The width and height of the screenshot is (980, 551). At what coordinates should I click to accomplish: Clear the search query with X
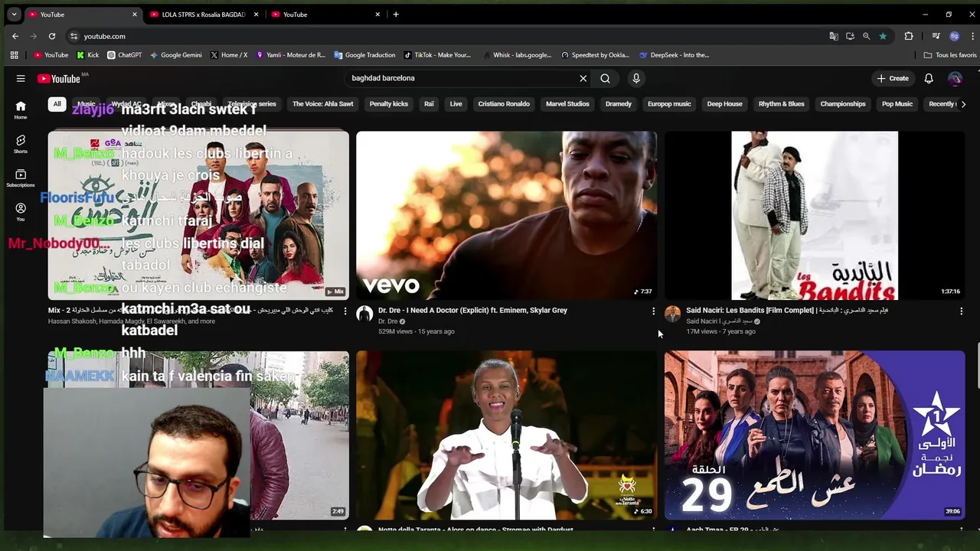(x=583, y=78)
